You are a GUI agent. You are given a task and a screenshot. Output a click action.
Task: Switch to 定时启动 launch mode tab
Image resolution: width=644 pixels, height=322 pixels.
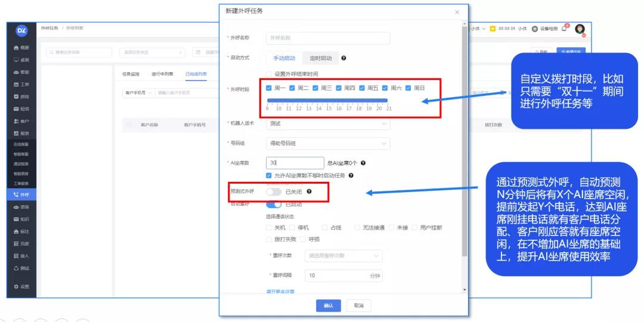[320, 58]
